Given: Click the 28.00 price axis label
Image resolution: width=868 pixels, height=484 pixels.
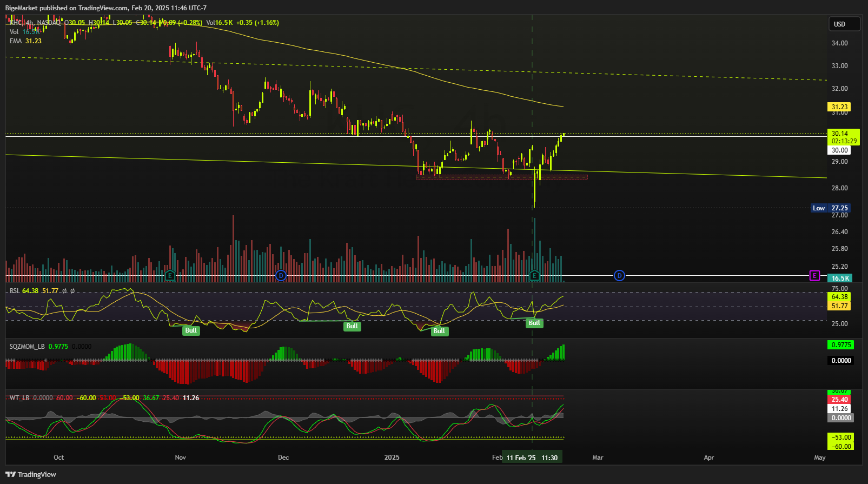Looking at the screenshot, I should [x=839, y=188].
